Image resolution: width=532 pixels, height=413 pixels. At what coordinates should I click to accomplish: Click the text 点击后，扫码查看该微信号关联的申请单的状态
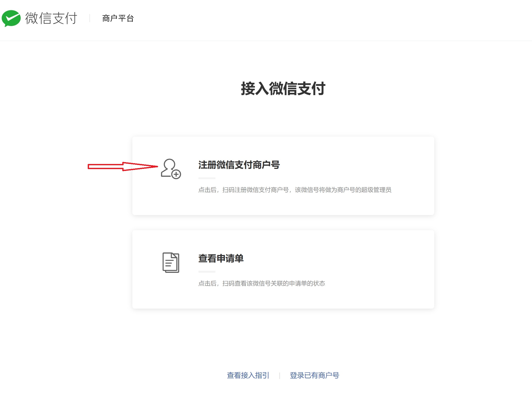tap(262, 284)
